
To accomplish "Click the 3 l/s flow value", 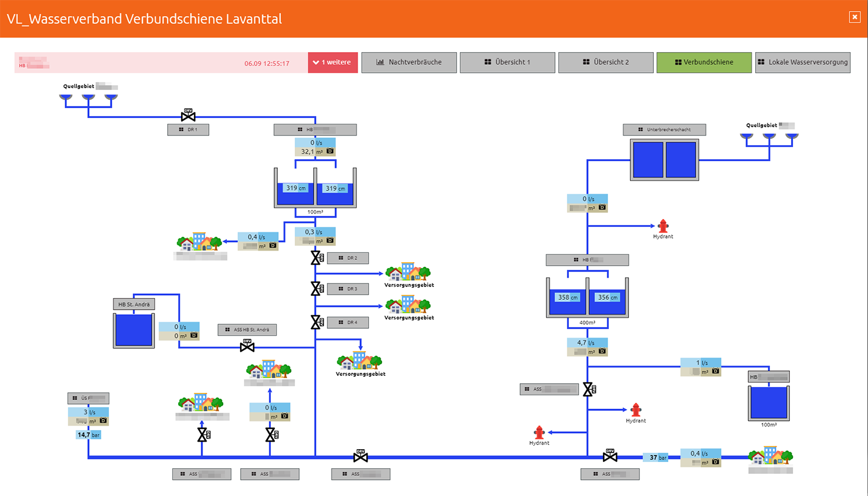I will [x=89, y=412].
